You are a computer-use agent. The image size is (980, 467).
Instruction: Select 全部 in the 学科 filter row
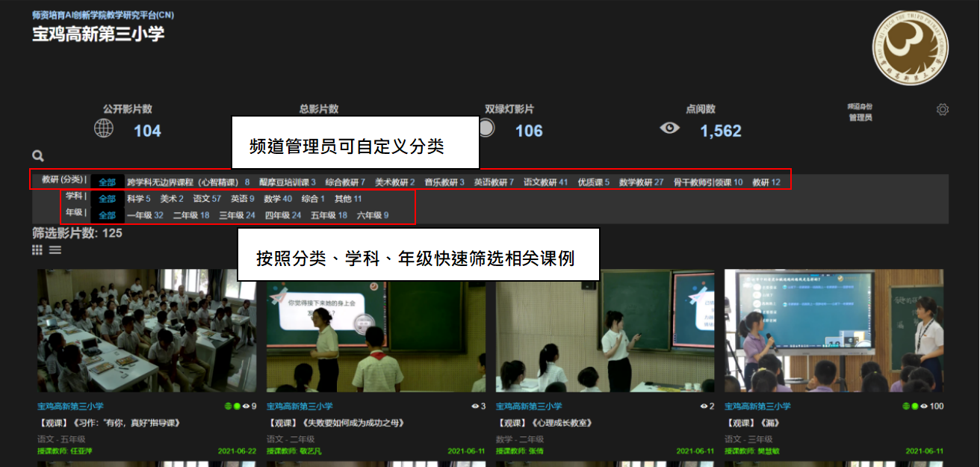click(108, 199)
